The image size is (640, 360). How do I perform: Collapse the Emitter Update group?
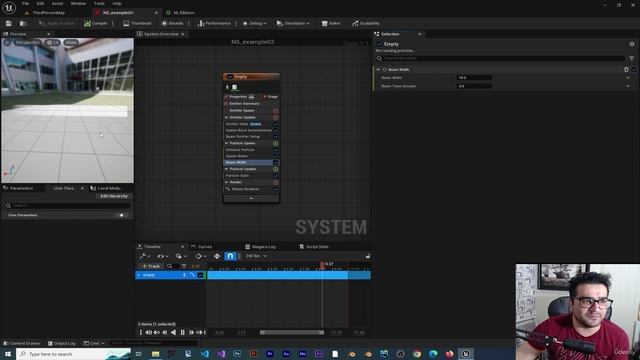(x=227, y=117)
